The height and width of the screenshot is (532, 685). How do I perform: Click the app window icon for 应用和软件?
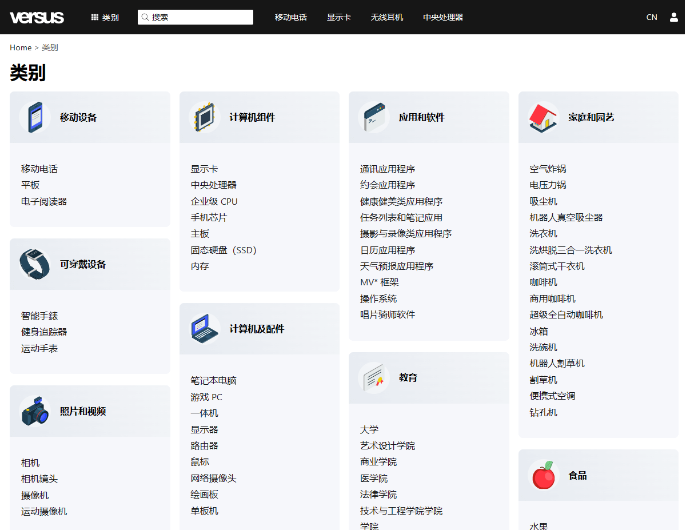click(x=374, y=117)
